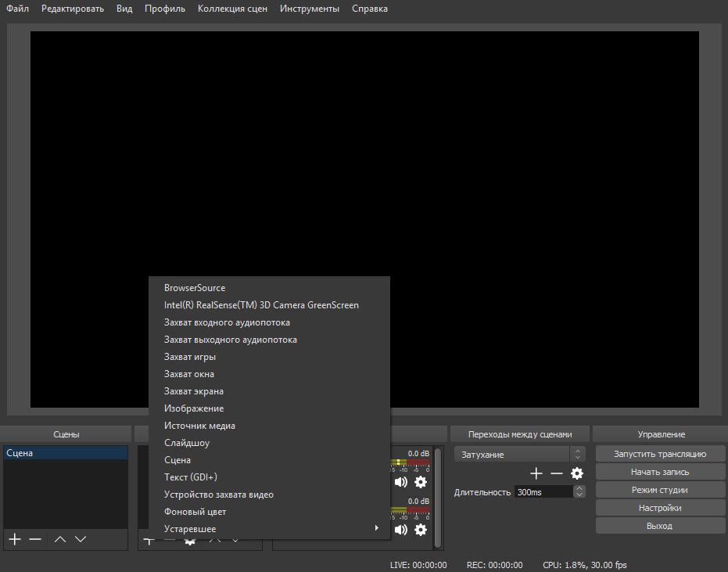Viewport: 728px width, 572px height.
Task: Add a scene transition with the plus icon
Action: pyautogui.click(x=536, y=473)
